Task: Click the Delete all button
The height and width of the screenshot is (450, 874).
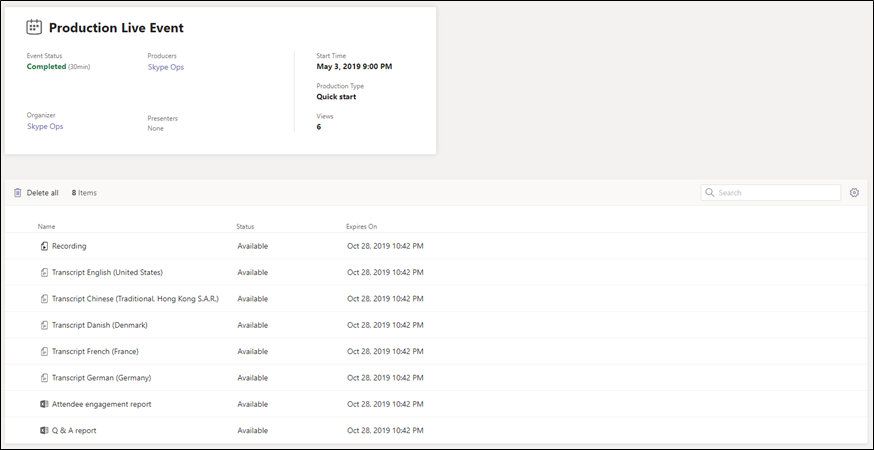Action: (x=36, y=193)
